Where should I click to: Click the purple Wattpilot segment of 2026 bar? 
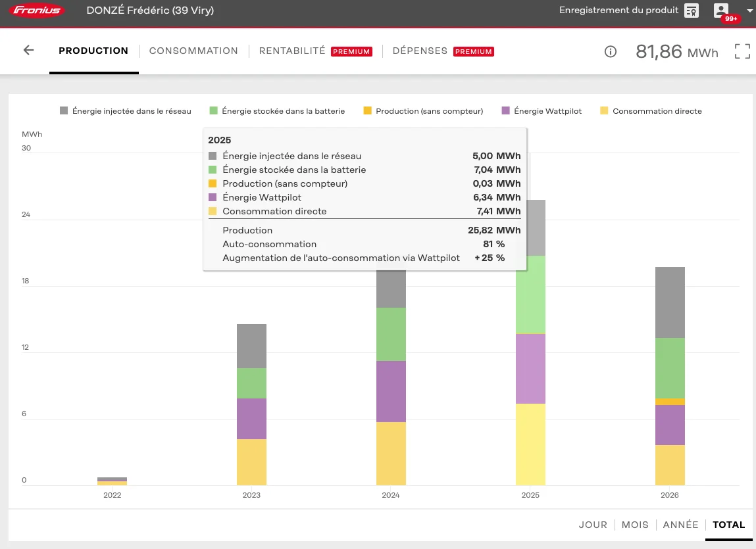click(x=670, y=425)
